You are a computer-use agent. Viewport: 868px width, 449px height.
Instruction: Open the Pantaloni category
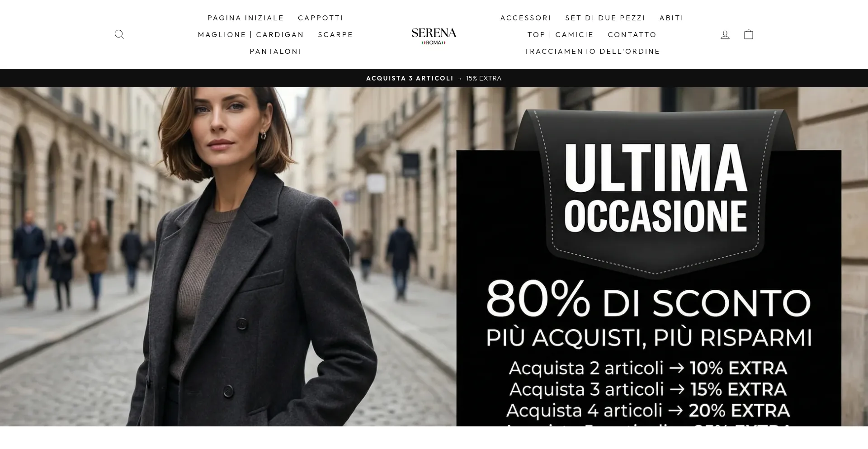[275, 52]
